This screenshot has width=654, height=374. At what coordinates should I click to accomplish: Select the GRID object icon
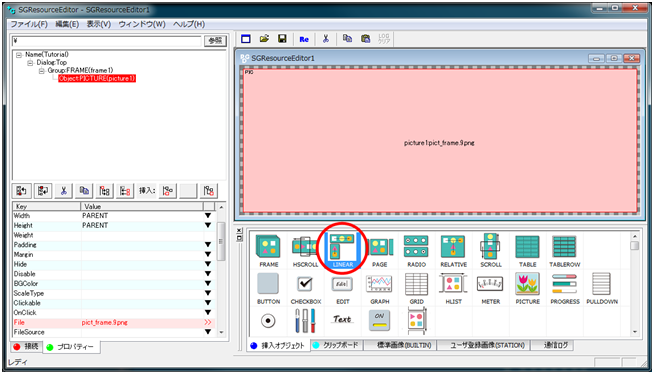click(x=416, y=288)
